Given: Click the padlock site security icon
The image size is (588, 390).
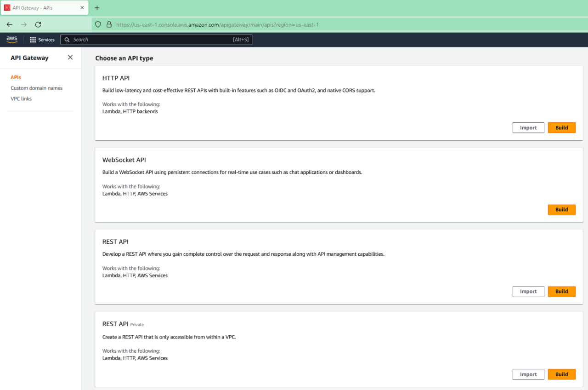Looking at the screenshot, I should point(109,24).
